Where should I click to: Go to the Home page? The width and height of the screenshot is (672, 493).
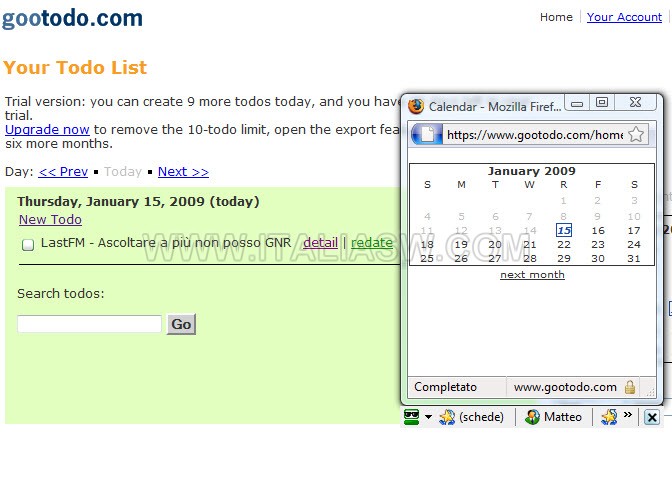click(x=556, y=17)
